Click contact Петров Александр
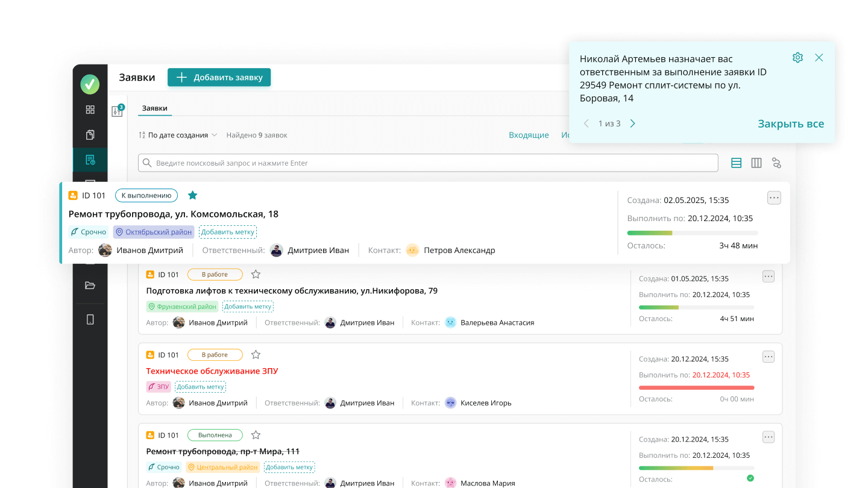This screenshot has width=868, height=488. point(459,250)
